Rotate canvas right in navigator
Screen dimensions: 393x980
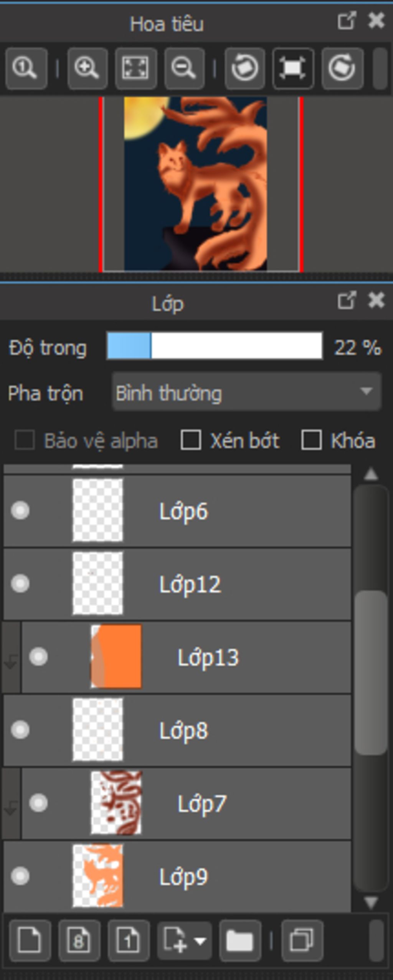342,68
